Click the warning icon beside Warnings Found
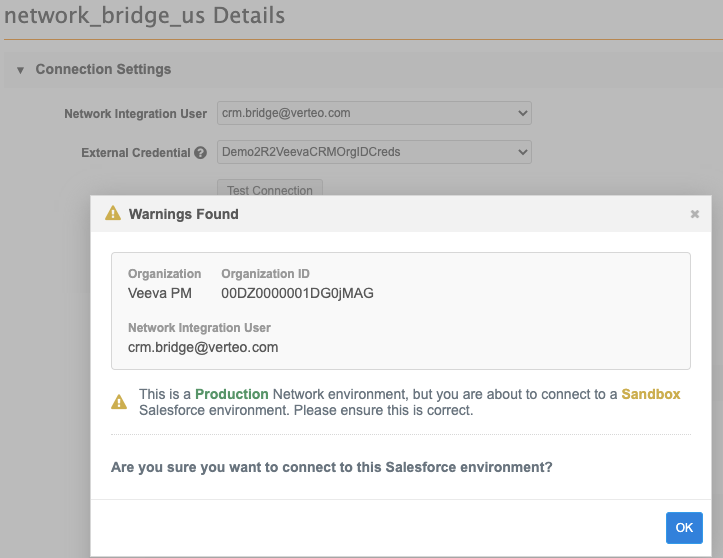Viewport: 723px width, 558px height. coord(113,213)
